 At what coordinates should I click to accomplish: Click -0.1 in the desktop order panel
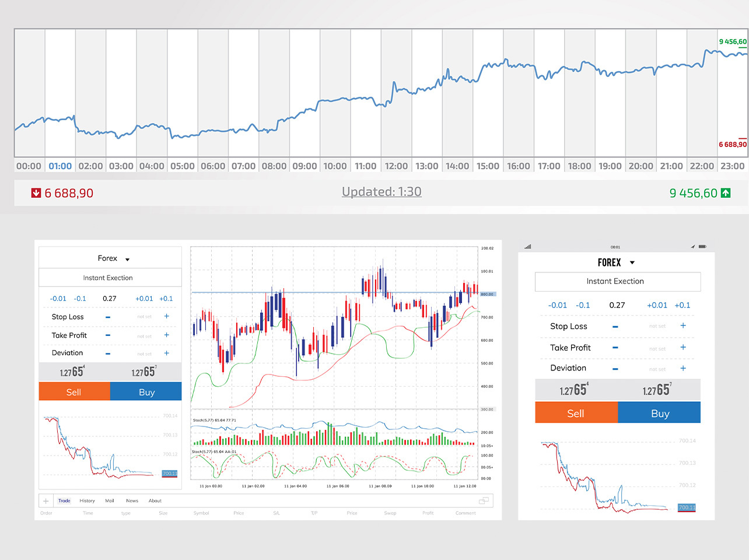80,299
